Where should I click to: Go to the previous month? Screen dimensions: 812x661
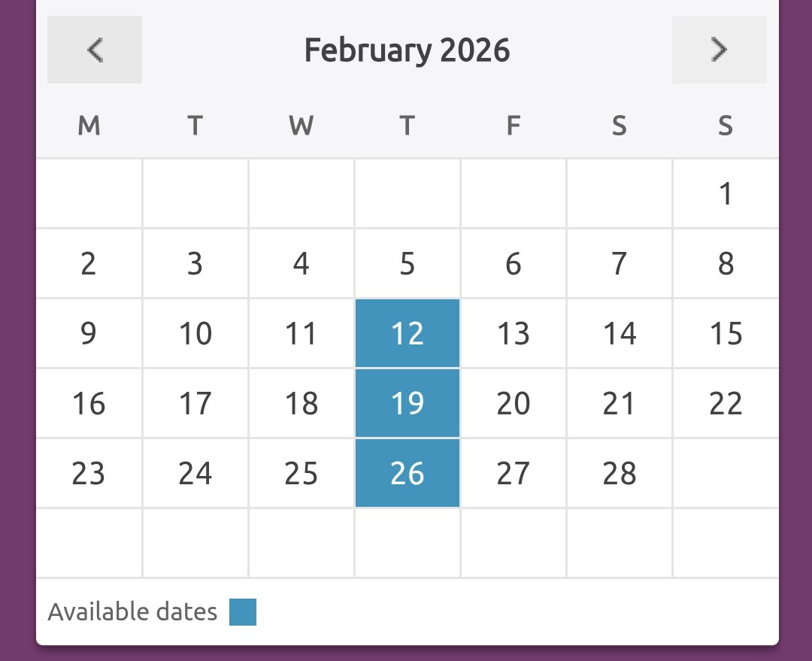pos(95,50)
